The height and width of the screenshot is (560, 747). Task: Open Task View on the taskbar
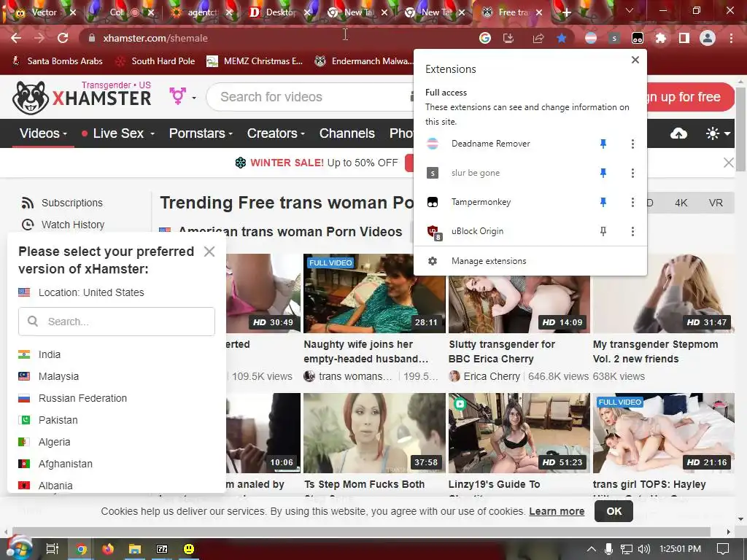tap(52, 549)
